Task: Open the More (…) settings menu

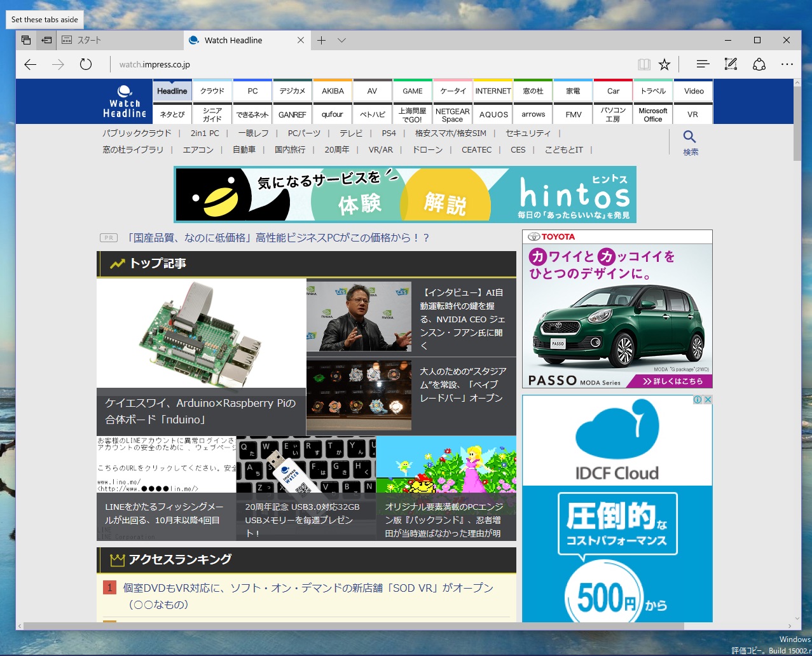Action: pyautogui.click(x=787, y=64)
